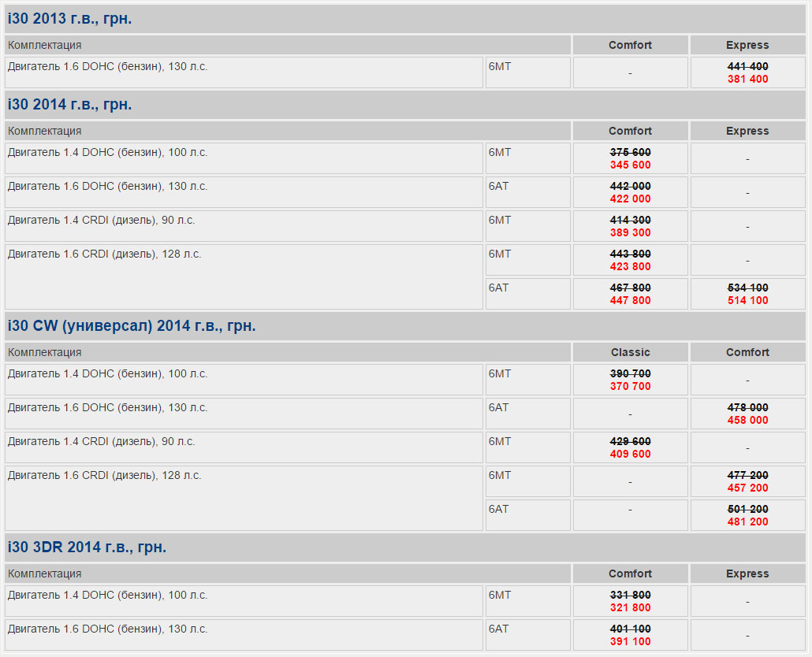Viewport: 812px width, 657px height.
Task: Select the sale price 481 200
Action: click(747, 522)
